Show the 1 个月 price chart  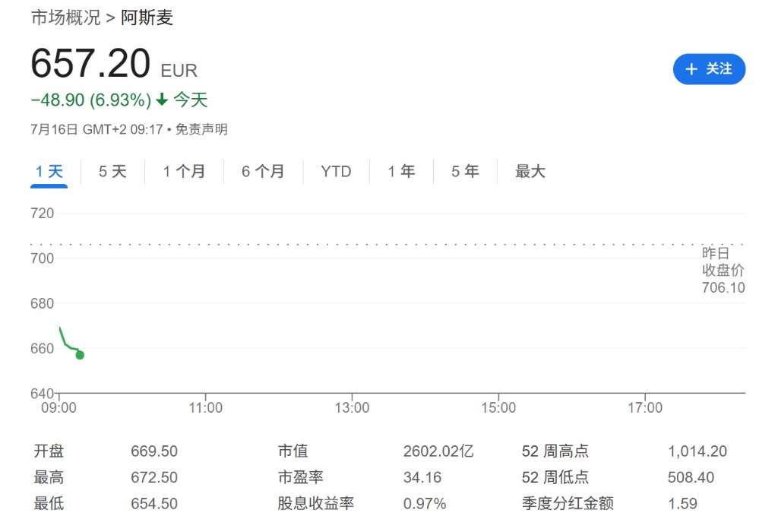click(184, 172)
